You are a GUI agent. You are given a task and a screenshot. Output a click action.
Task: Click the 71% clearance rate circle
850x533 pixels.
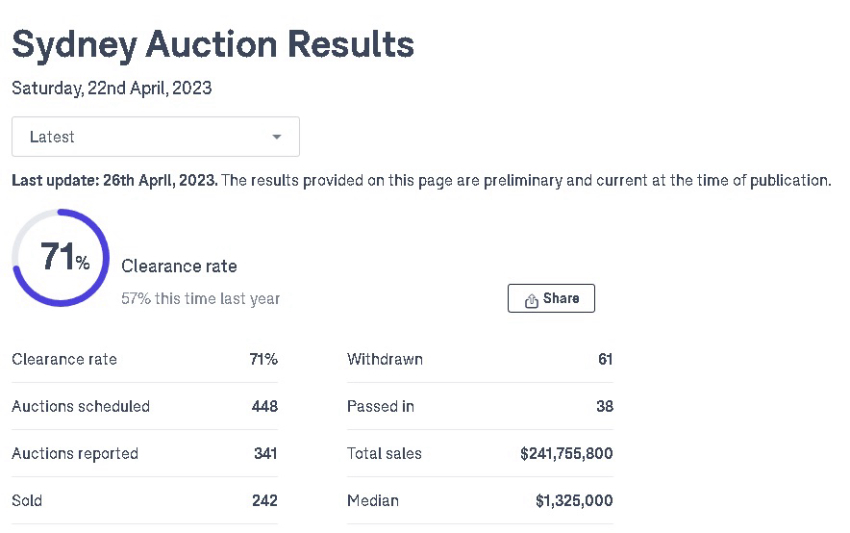coord(61,258)
